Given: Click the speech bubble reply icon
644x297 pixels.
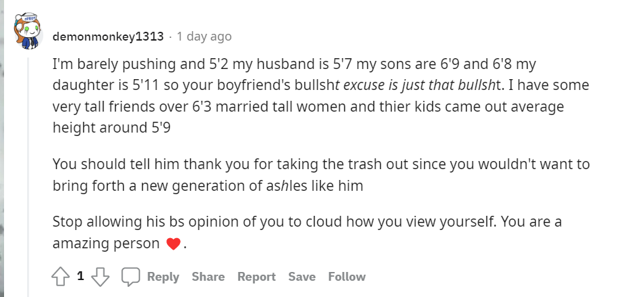Looking at the screenshot, I should 131,277.
